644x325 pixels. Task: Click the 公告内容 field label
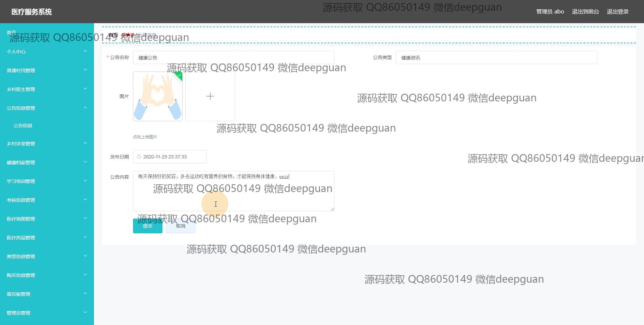(120, 177)
